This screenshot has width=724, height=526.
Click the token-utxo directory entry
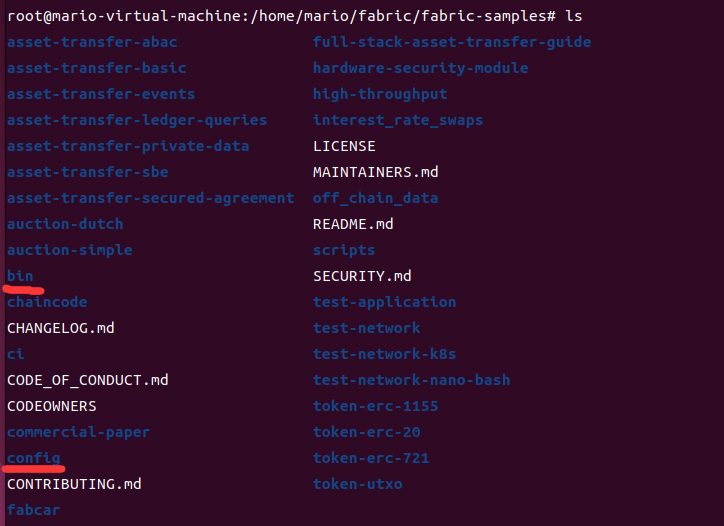point(357,484)
